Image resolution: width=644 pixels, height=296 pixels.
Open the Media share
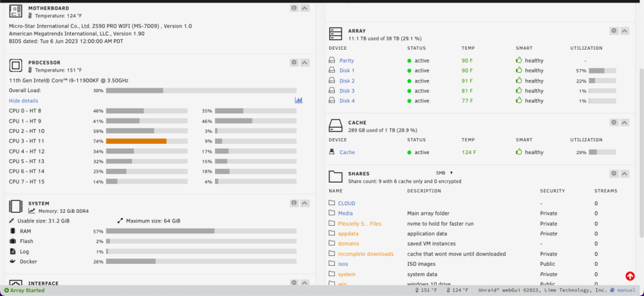coord(345,213)
